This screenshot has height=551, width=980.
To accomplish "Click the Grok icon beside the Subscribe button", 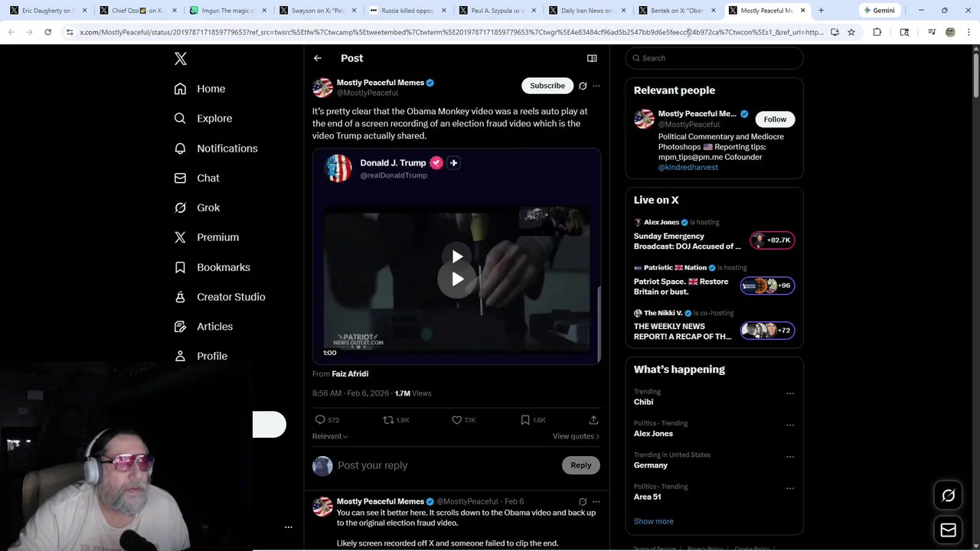I will click(x=583, y=86).
